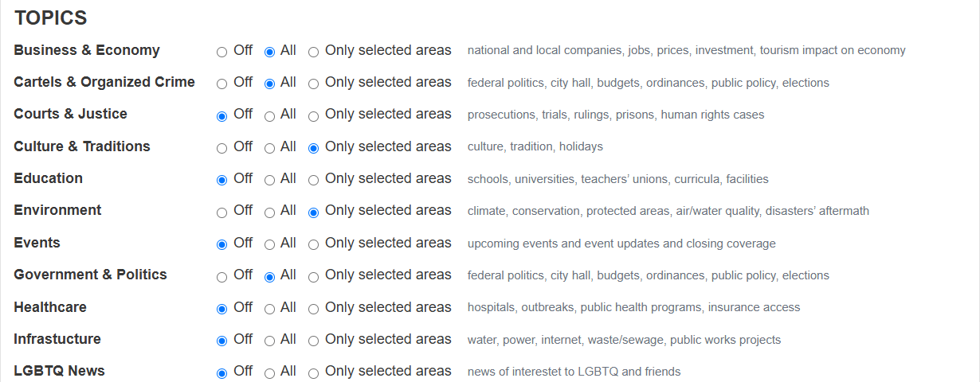Select Only selected areas for LGBTQ News
Screen dimensions: 980x382
pos(313,373)
